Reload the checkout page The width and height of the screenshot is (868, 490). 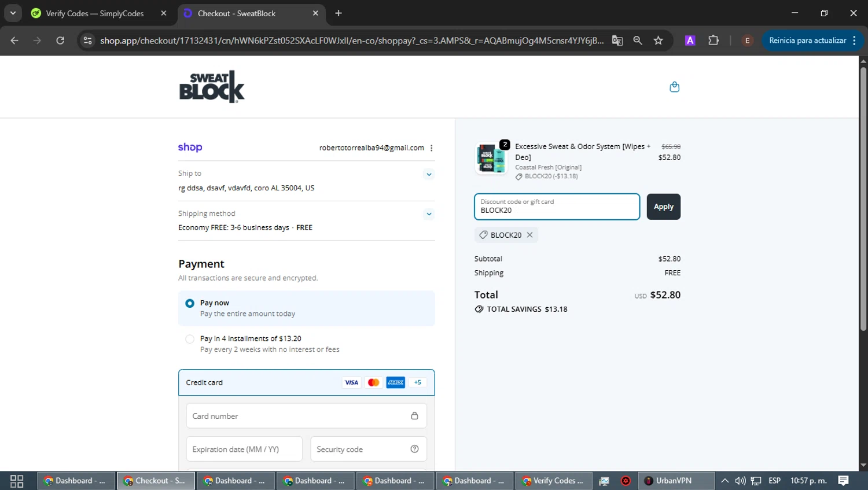click(60, 40)
